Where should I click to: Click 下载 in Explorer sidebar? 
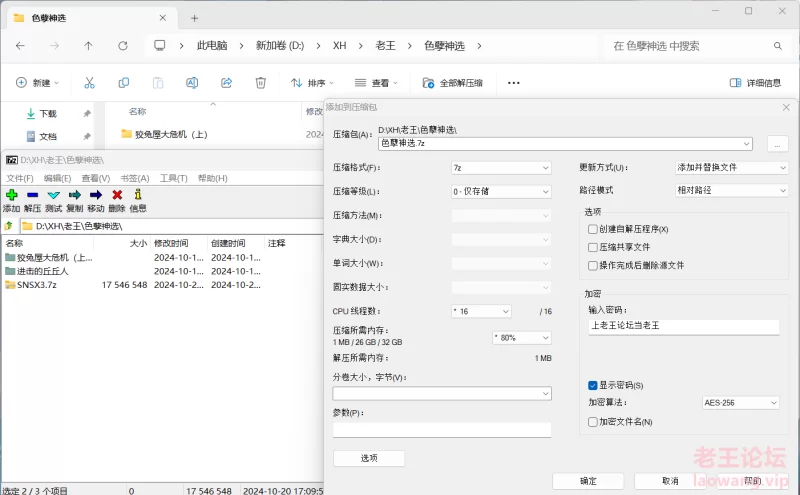(48, 114)
